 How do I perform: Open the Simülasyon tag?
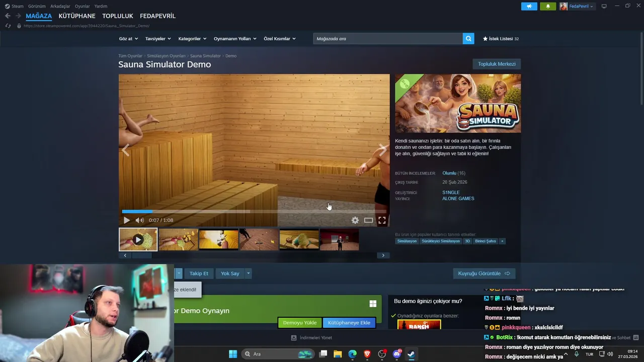(407, 241)
